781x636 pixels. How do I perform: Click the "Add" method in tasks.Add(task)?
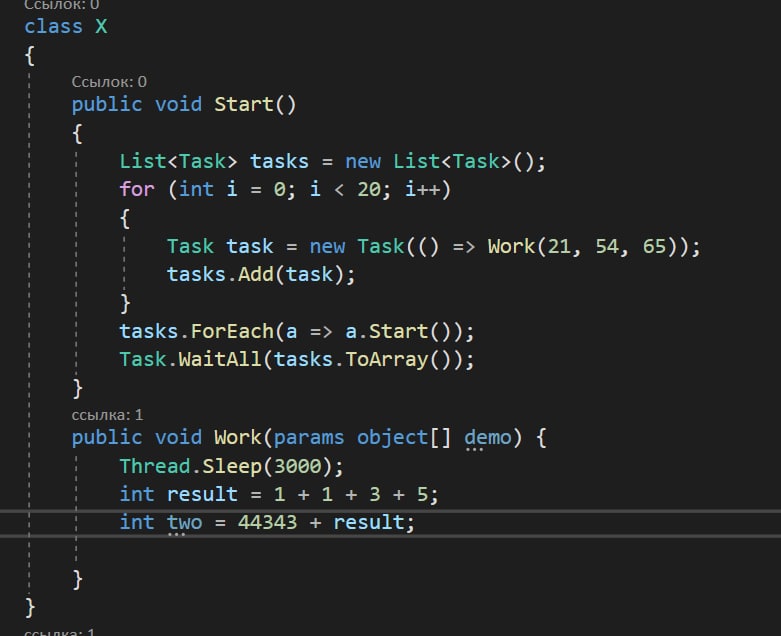(255, 274)
